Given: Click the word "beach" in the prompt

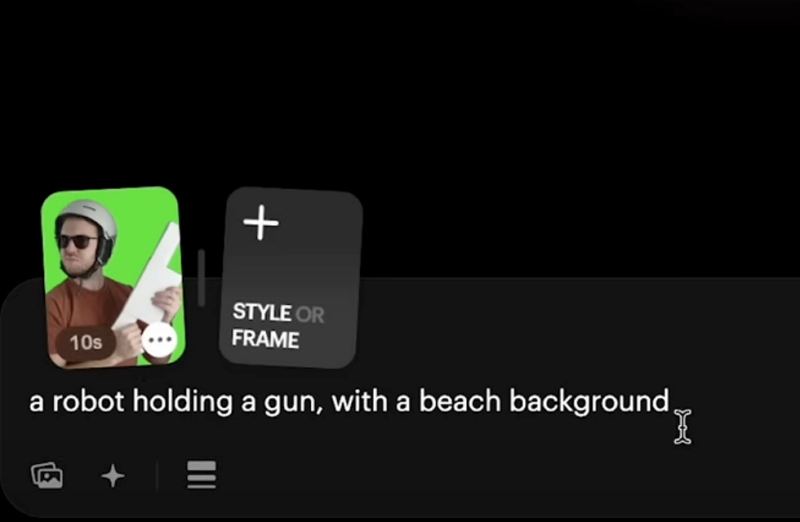Looking at the screenshot, I should 460,401.
